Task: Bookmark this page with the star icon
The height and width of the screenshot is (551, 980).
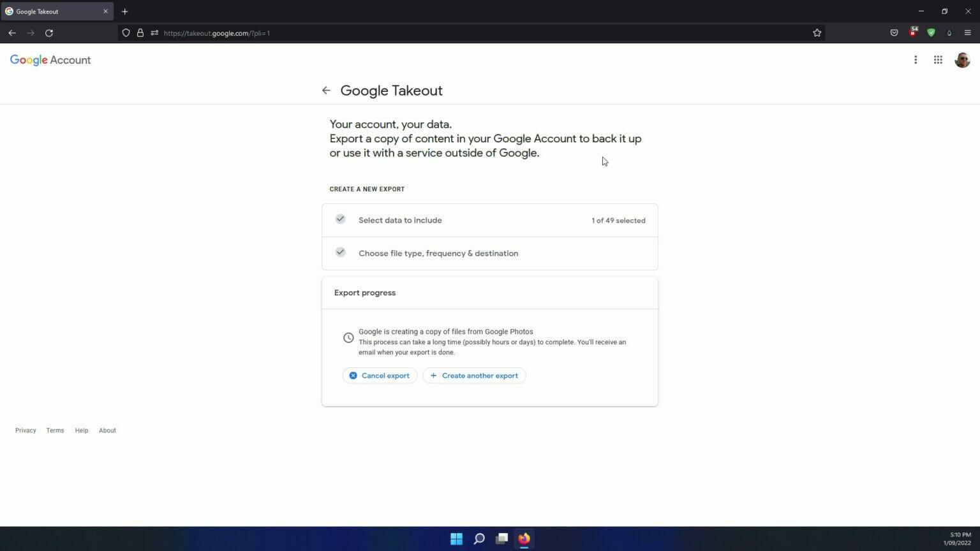Action: click(x=817, y=33)
